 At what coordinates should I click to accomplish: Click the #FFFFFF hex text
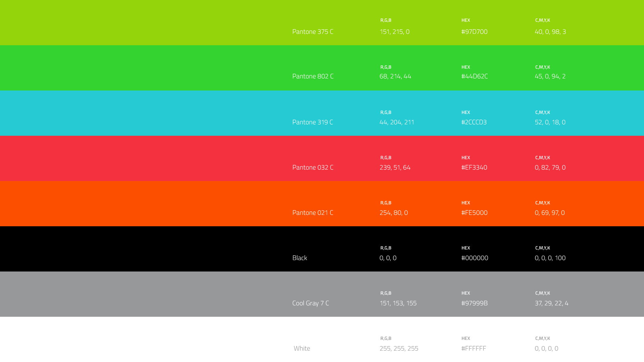click(473, 348)
